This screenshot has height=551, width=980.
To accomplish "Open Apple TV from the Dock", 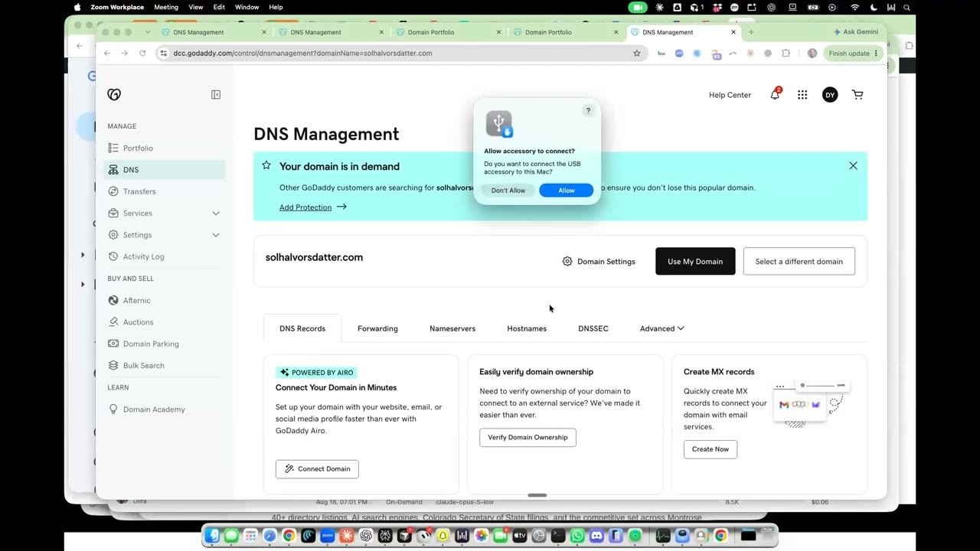I will click(x=520, y=536).
